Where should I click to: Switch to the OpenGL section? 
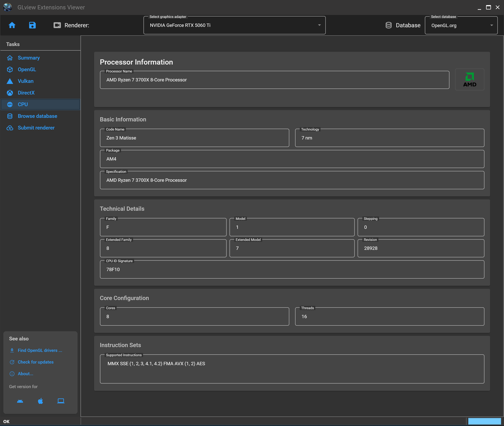pos(27,69)
